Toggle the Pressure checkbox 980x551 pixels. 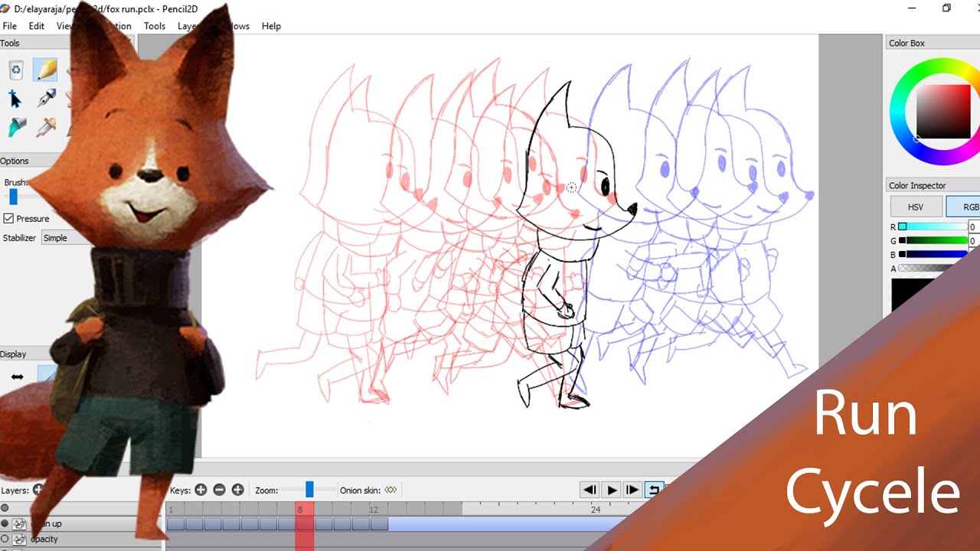(x=9, y=218)
